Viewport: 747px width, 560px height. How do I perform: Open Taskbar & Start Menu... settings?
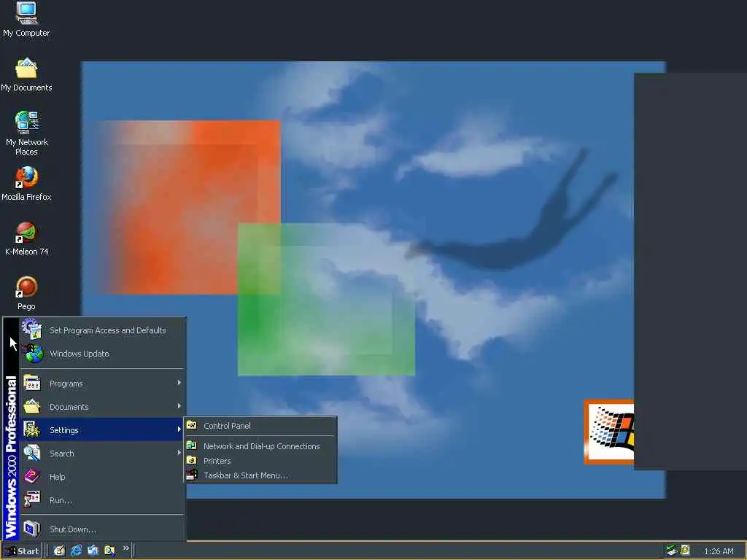260,475
